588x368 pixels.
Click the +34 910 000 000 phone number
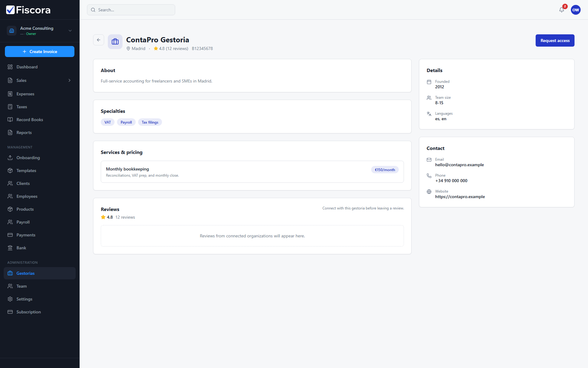pyautogui.click(x=451, y=181)
